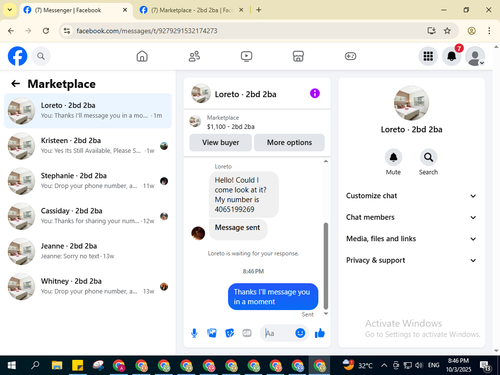500x375 pixels.
Task: Open the account profile menu
Action: pos(475,56)
